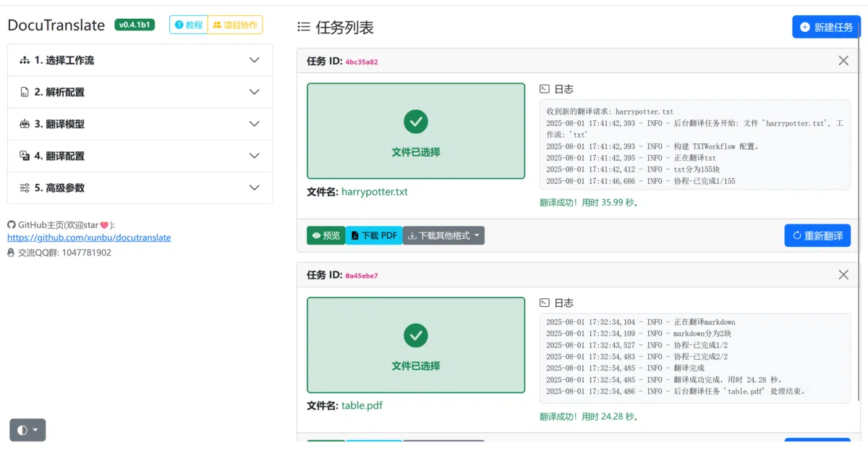The image size is (868, 456).
Task: Click the DocuTranslate title text
Action: pyautogui.click(x=56, y=25)
